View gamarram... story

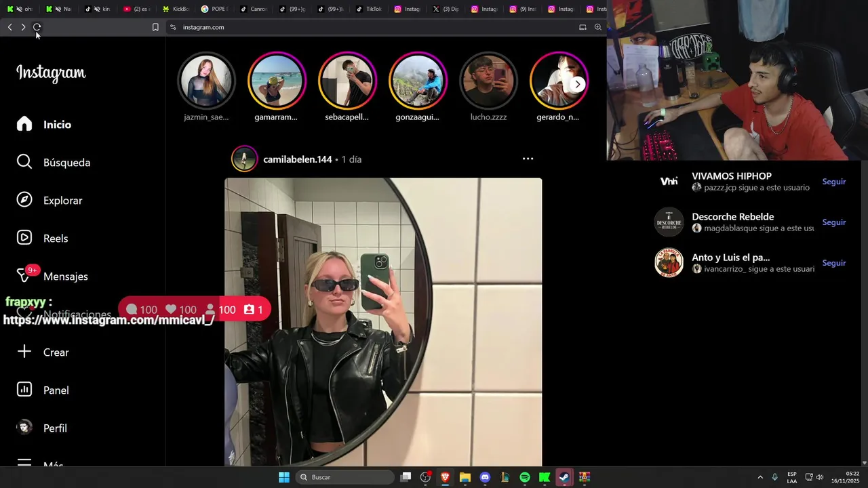point(276,81)
